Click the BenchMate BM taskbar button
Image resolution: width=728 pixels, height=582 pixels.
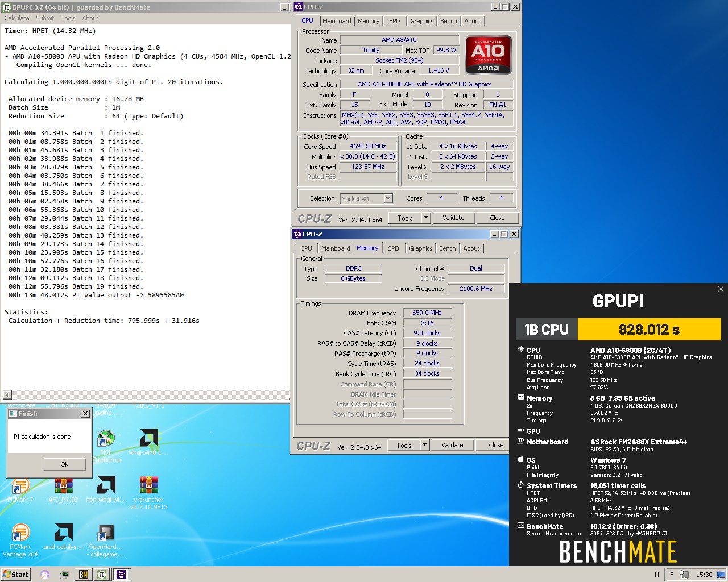point(84,575)
